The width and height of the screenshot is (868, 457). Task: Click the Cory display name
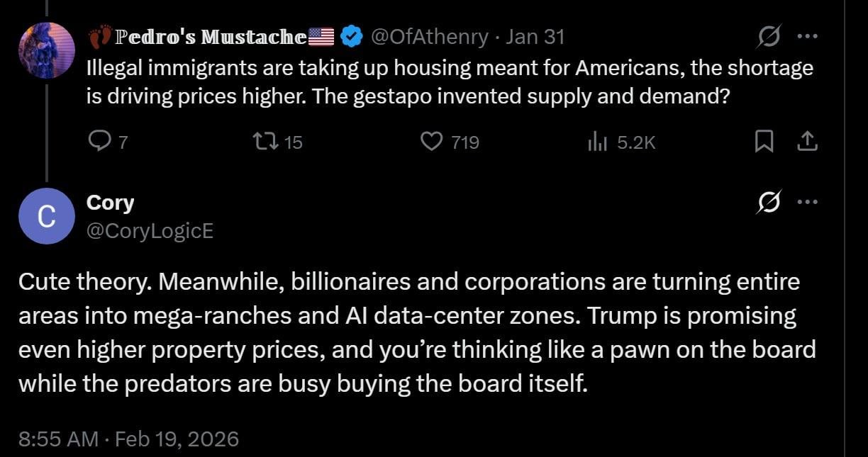coord(110,203)
